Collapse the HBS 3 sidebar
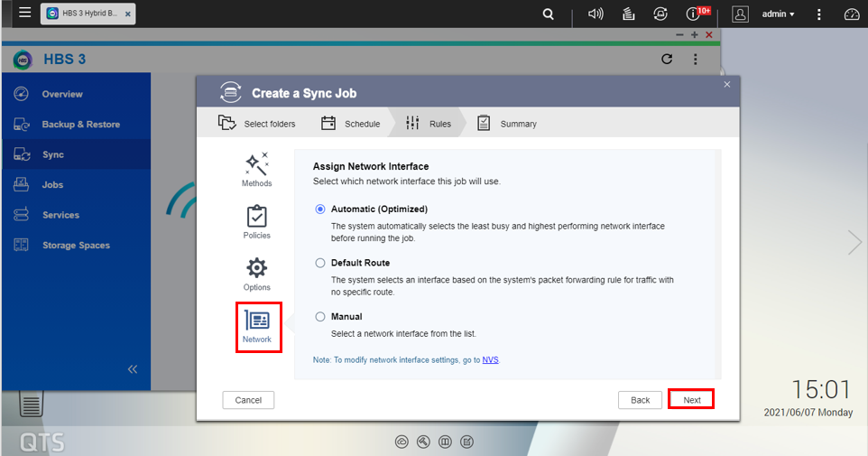This screenshot has width=868, height=456. pyautogui.click(x=133, y=369)
